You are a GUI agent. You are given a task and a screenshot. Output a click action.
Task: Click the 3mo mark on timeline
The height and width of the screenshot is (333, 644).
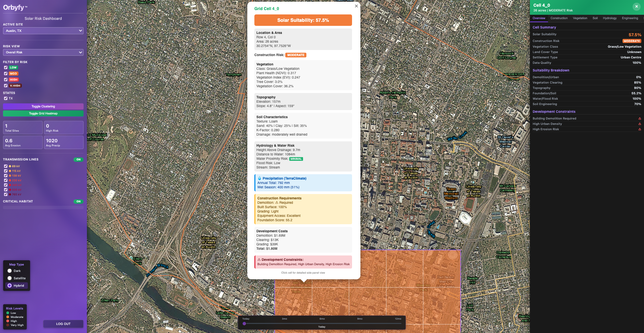(x=284, y=319)
